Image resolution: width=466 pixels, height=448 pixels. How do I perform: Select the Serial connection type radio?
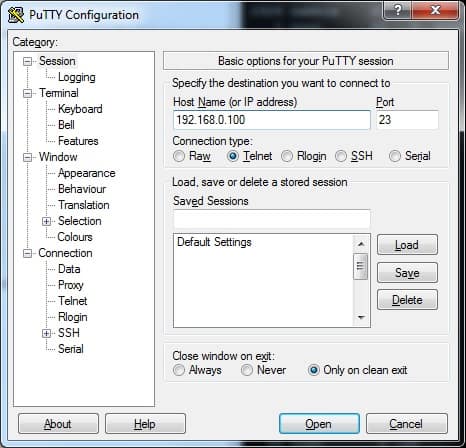pos(395,156)
